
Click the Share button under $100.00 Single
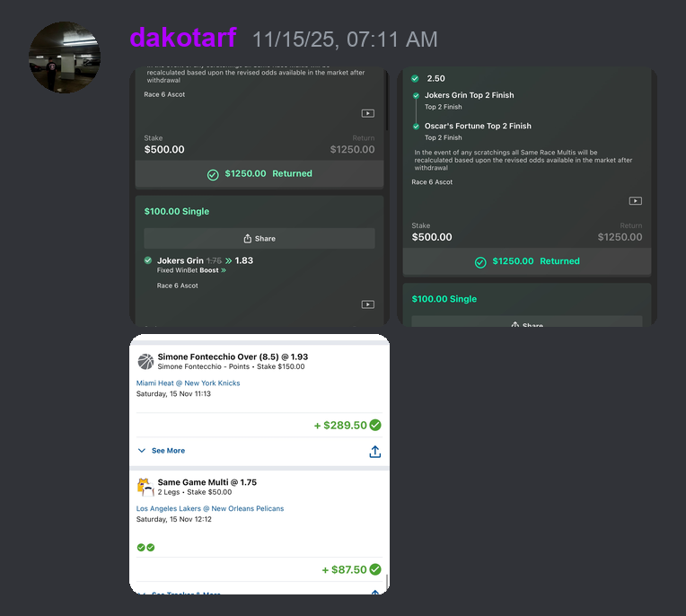259,239
